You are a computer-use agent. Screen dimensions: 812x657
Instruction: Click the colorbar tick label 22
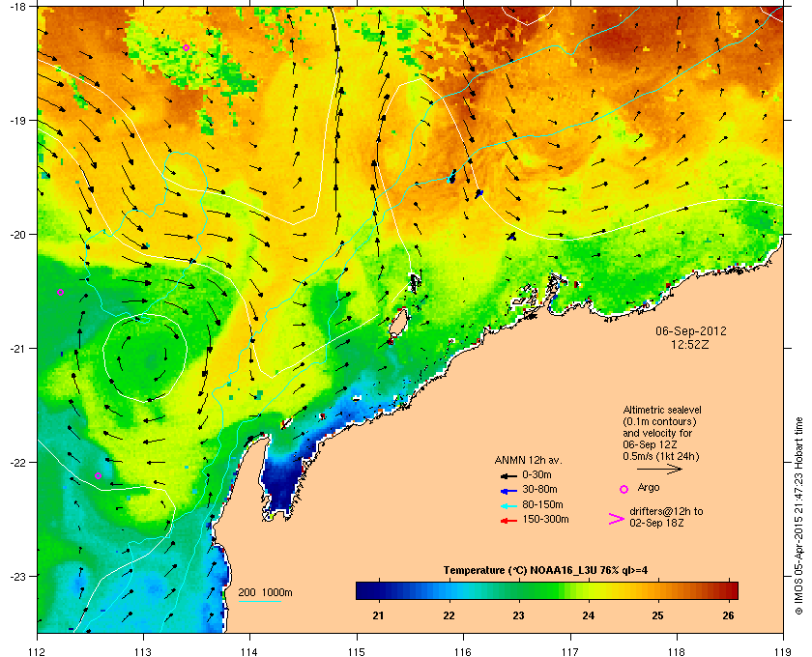pyautogui.click(x=449, y=615)
